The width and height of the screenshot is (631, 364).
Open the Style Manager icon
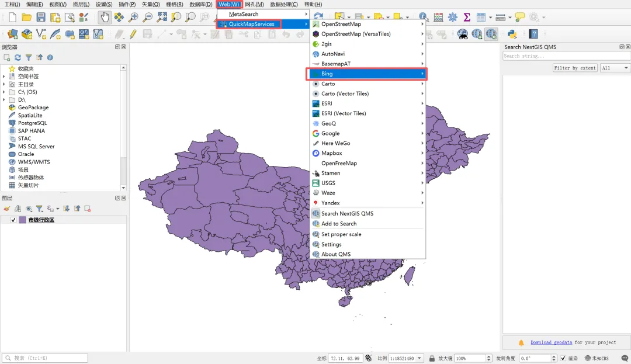pyautogui.click(x=84, y=18)
